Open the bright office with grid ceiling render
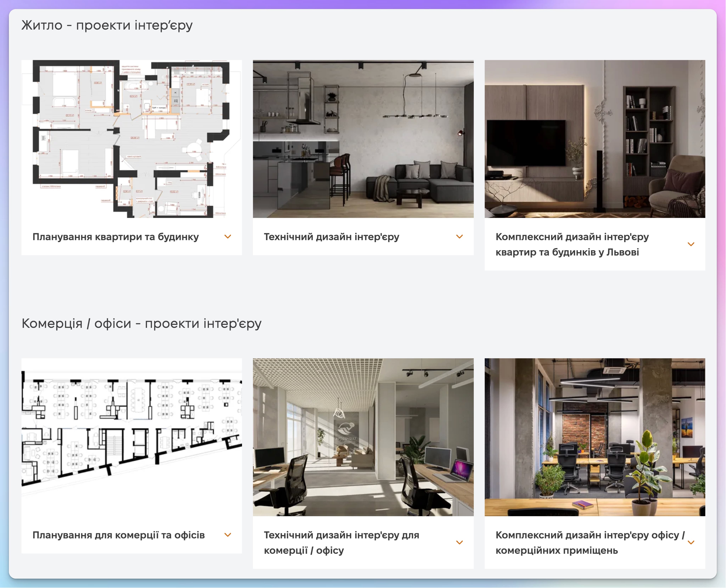This screenshot has width=726, height=588. pyautogui.click(x=363, y=437)
